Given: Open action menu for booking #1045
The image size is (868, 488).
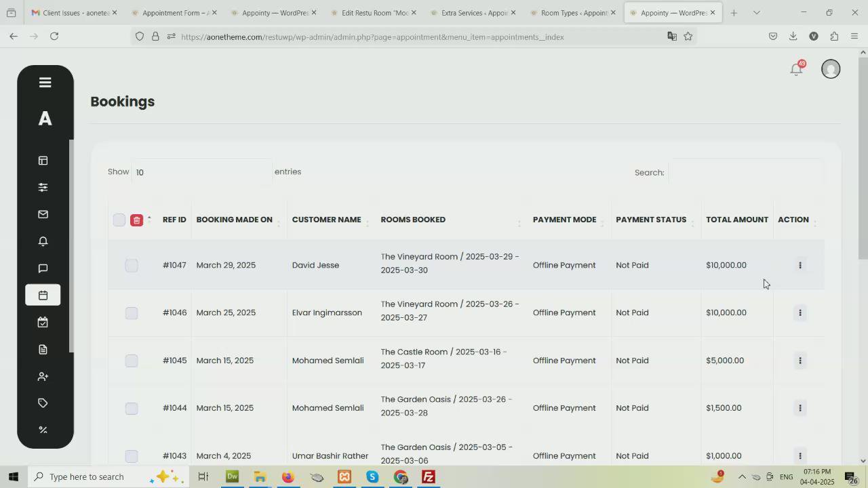Looking at the screenshot, I should point(800,361).
